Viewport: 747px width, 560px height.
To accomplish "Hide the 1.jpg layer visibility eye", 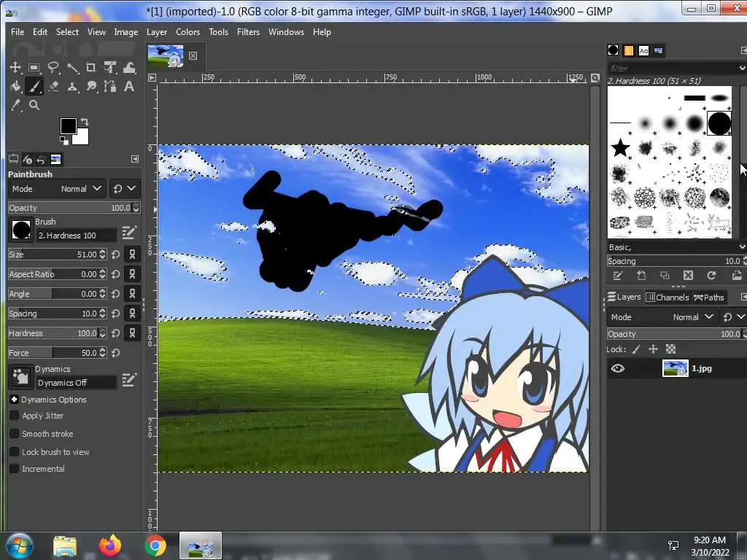I will [x=617, y=368].
